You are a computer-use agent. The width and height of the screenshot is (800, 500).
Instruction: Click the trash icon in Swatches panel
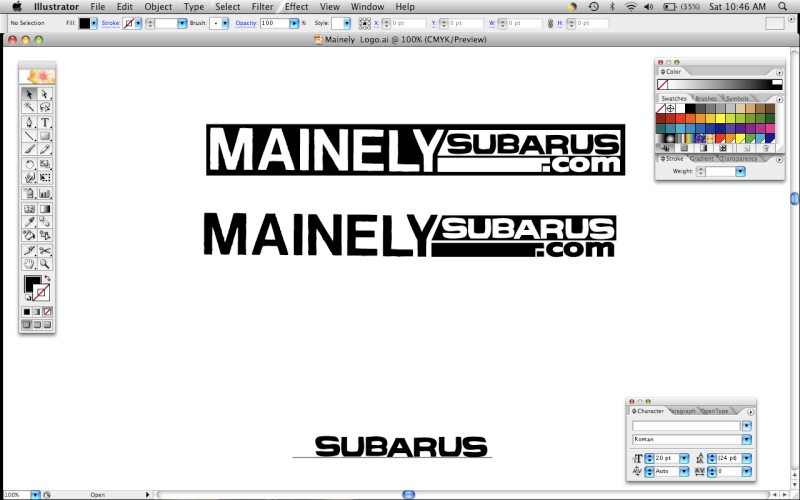(765, 148)
